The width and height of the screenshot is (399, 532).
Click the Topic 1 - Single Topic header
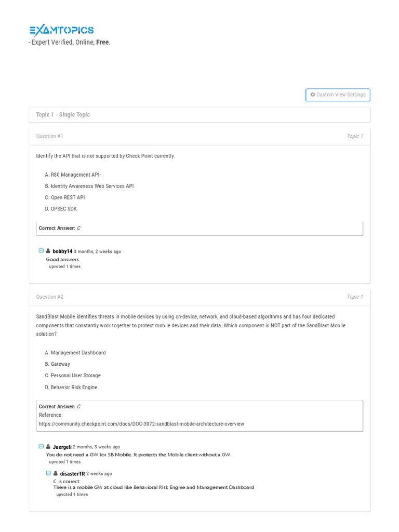63,115
